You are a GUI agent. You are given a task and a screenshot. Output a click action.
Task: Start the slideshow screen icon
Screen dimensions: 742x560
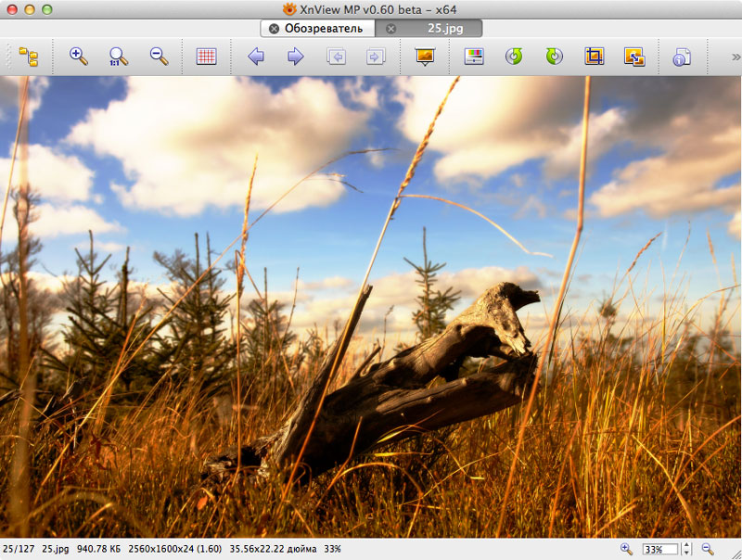click(425, 57)
